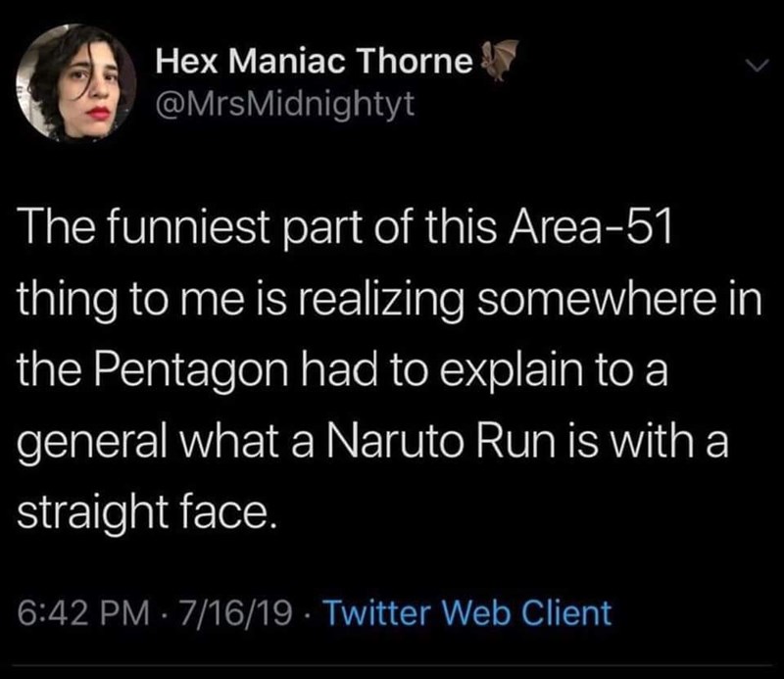This screenshot has width=784, height=679.
Task: Open the tweet options chevron menu
Action: pyautogui.click(x=750, y=67)
